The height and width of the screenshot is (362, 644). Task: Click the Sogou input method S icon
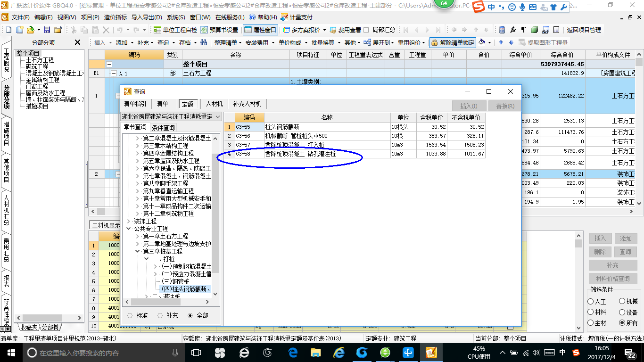tap(479, 7)
